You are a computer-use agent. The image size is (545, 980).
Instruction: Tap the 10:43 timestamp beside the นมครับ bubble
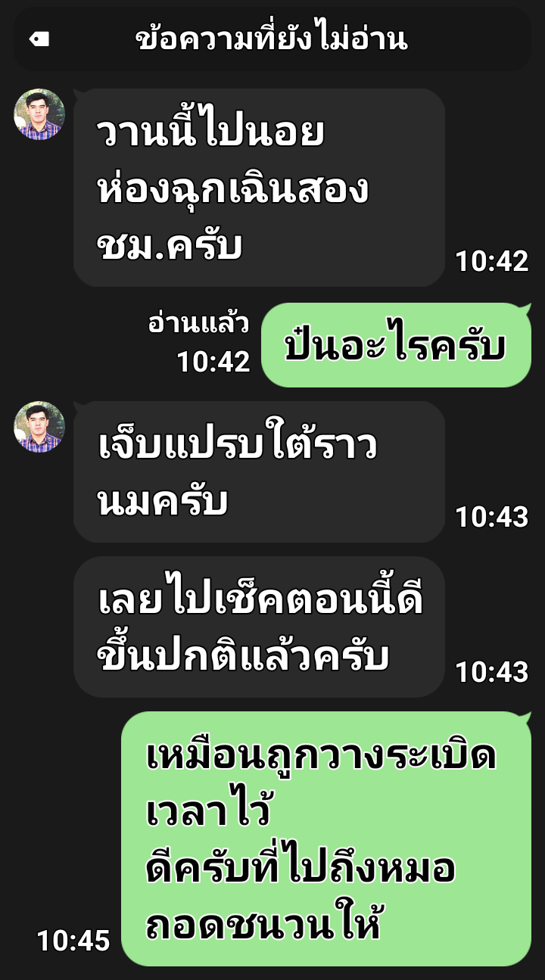pos(491,517)
